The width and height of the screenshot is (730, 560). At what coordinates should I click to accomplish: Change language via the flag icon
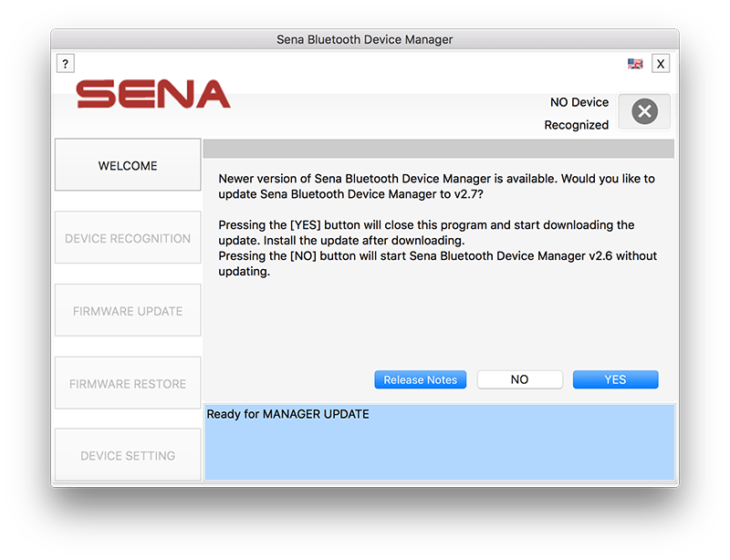click(634, 63)
